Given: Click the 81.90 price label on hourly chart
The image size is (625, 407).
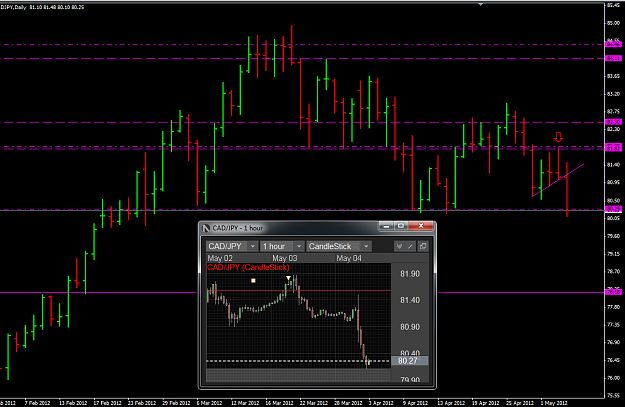Looking at the screenshot, I should tap(410, 274).
